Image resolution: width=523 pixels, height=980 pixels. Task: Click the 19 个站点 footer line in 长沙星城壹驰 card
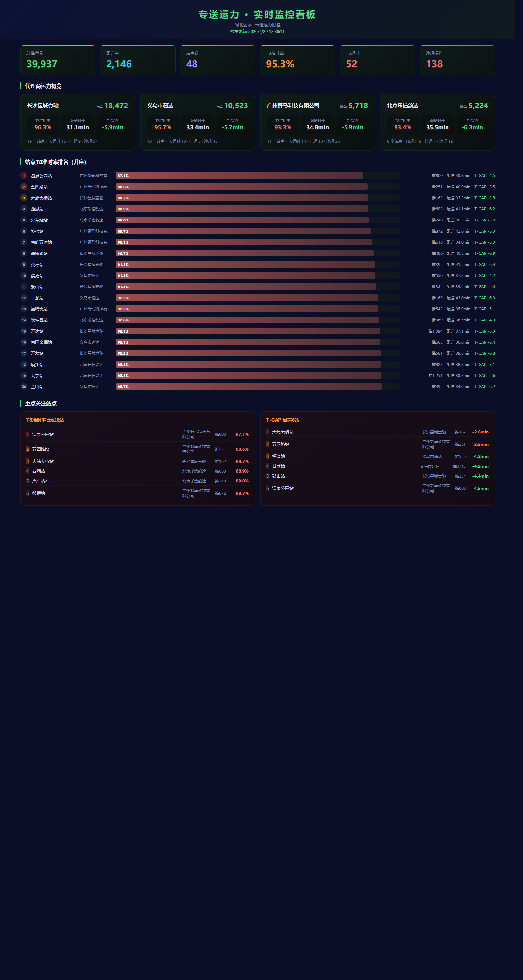point(62,141)
